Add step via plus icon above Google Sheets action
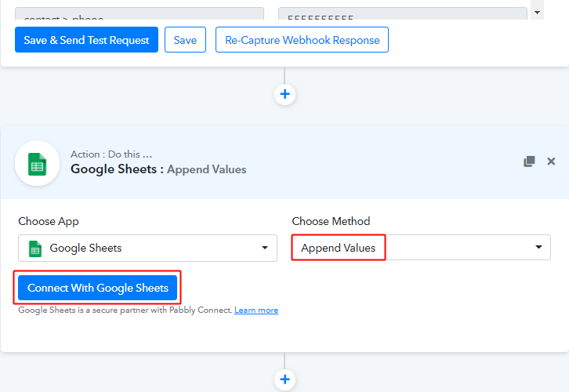Viewport: 569px width, 392px height. click(x=284, y=94)
